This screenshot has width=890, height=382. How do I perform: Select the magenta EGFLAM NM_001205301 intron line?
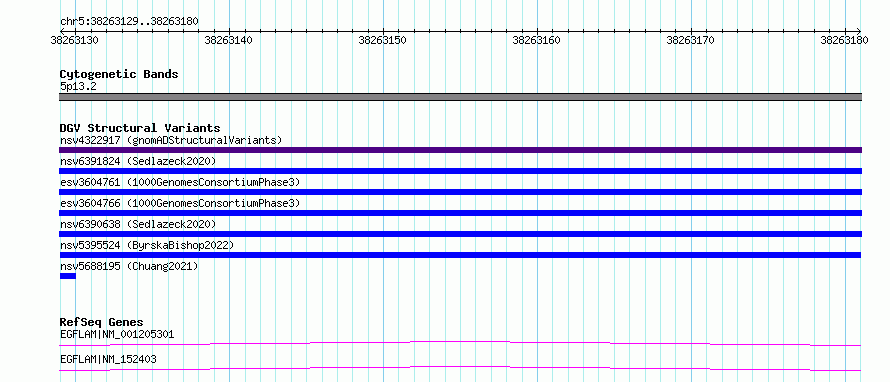(x=460, y=343)
